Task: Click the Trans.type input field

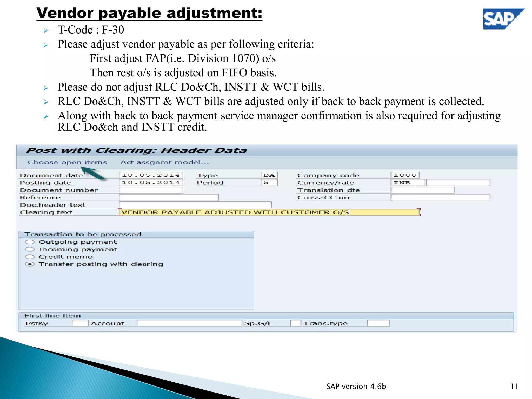Action: [x=378, y=323]
